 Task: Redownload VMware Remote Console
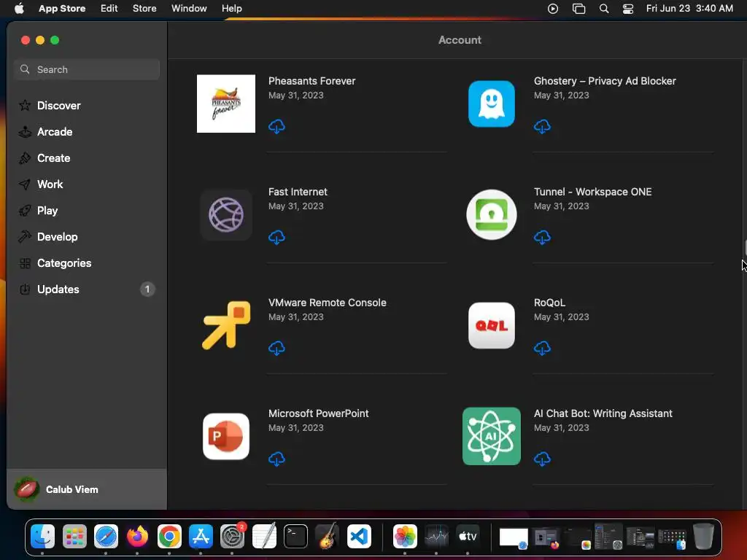(x=276, y=348)
